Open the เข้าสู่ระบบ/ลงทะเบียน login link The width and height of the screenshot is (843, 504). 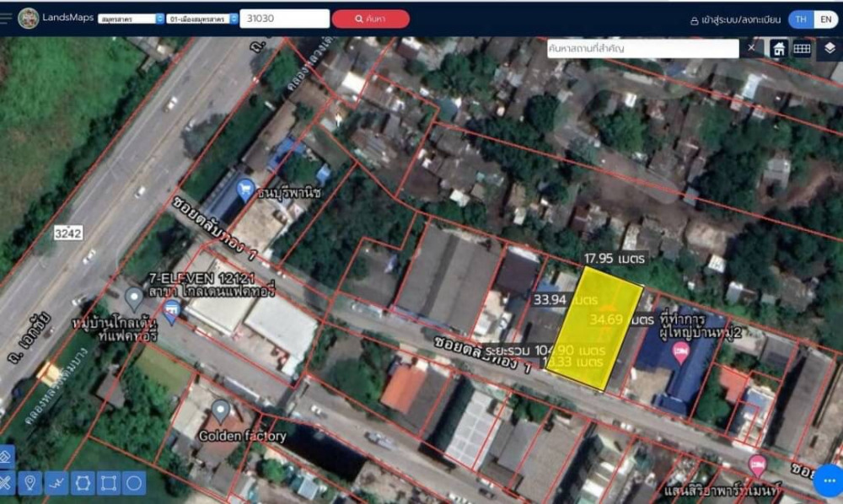735,20
